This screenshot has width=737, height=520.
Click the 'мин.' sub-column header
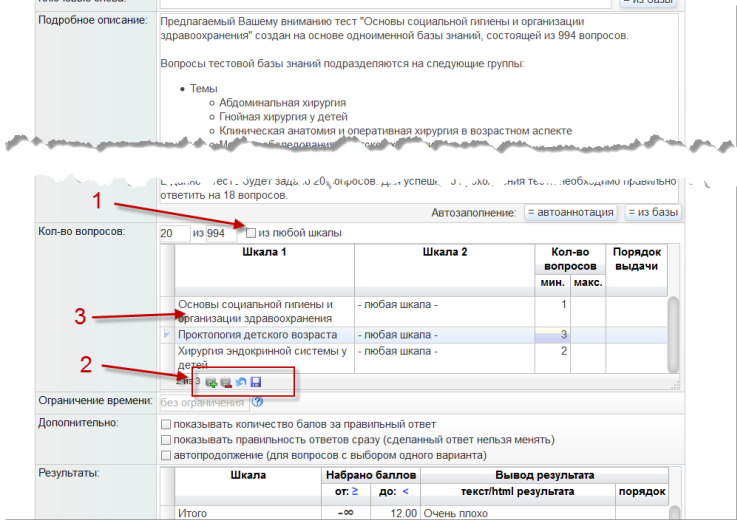(552, 283)
